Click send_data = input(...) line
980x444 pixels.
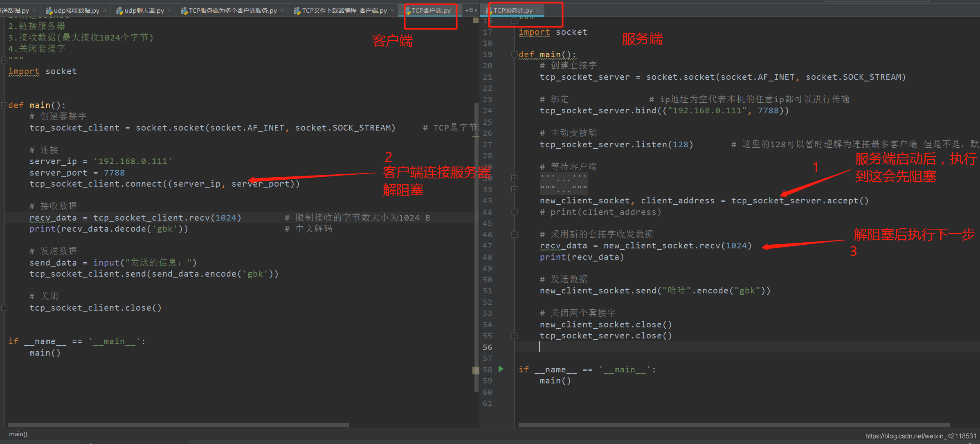(113, 263)
